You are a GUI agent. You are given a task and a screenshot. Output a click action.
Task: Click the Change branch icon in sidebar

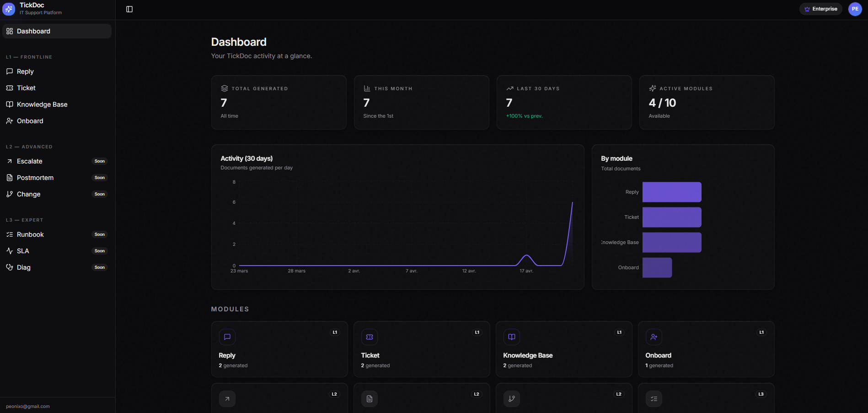(x=10, y=194)
